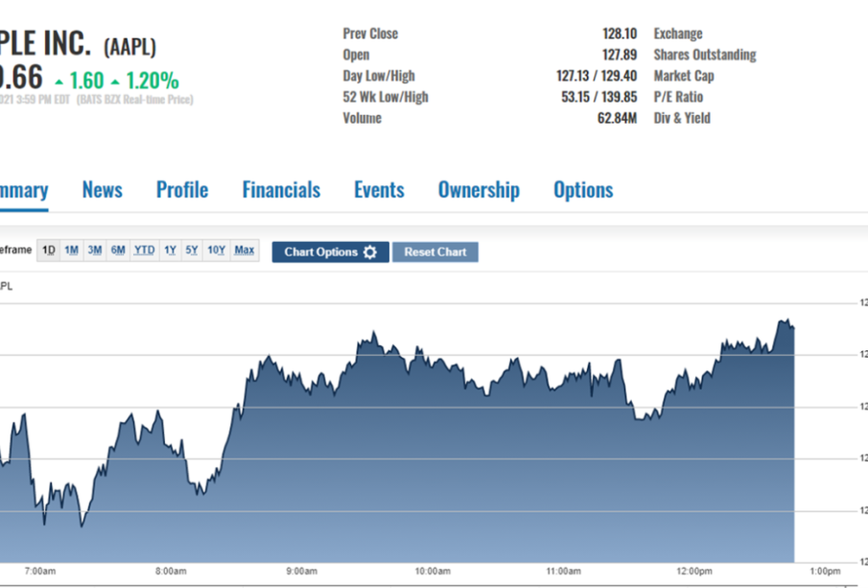Click the (AAPL) ticker symbol text
868x588 pixels.
pyautogui.click(x=130, y=46)
